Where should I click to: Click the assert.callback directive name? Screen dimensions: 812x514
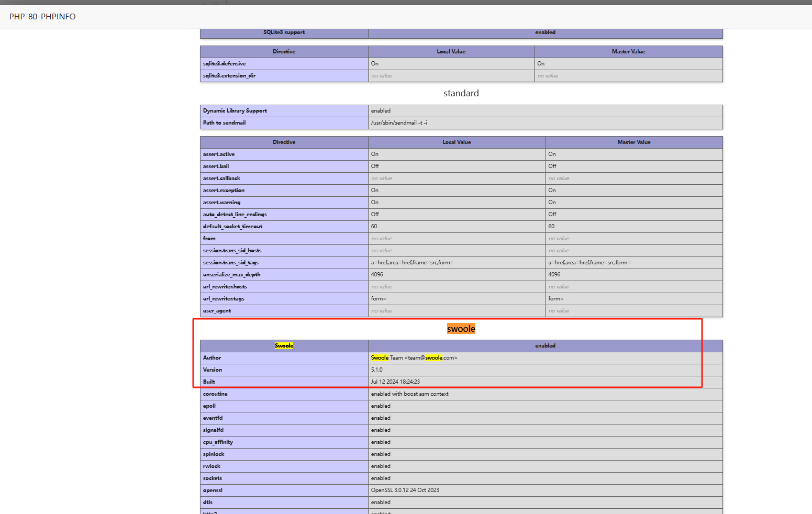(x=222, y=178)
